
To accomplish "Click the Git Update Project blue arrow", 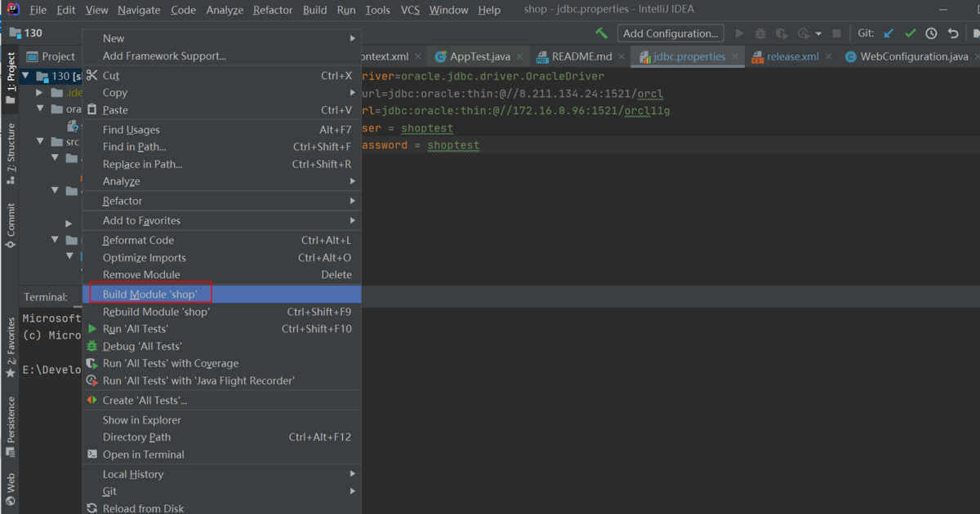I will pos(889,33).
